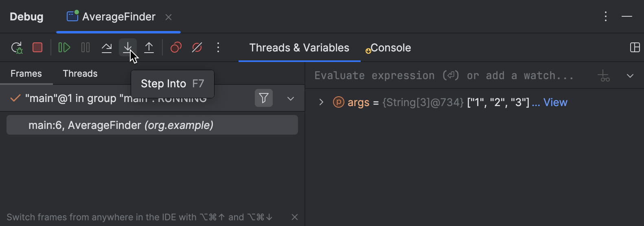The height and width of the screenshot is (226, 644).
Task: Open the Console tab
Action: pos(390,48)
